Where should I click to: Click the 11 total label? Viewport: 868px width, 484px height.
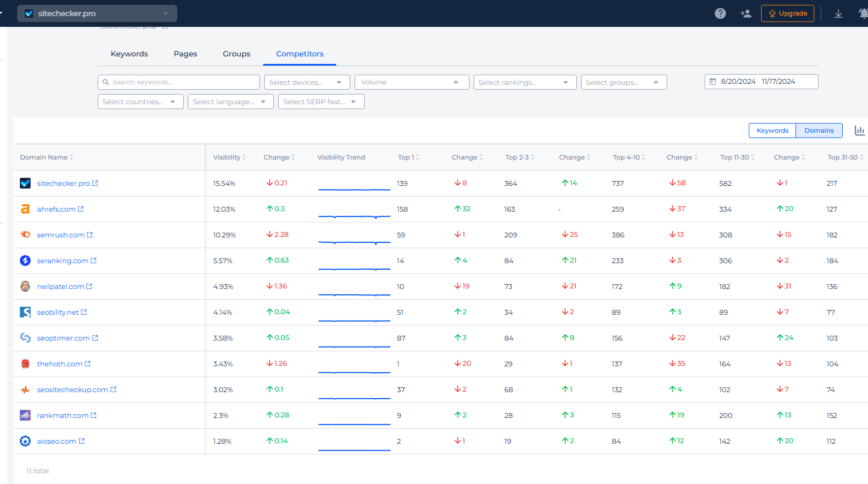click(38, 471)
